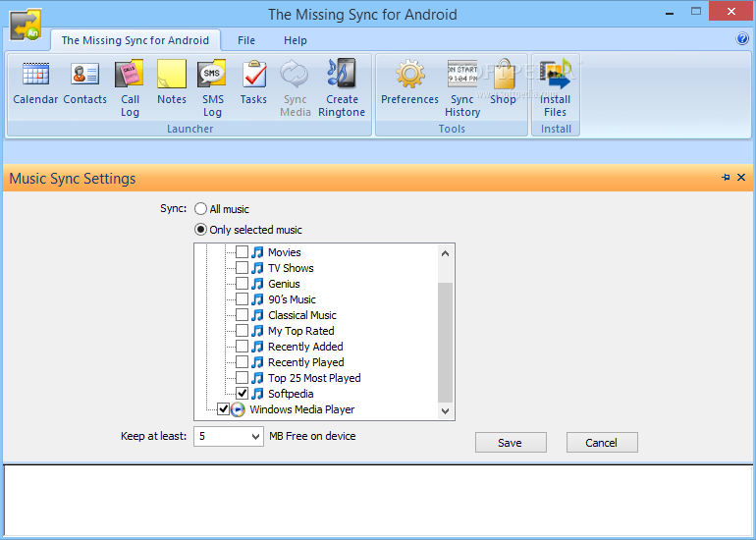
Task: Open the Call Log launcher
Action: [130, 89]
